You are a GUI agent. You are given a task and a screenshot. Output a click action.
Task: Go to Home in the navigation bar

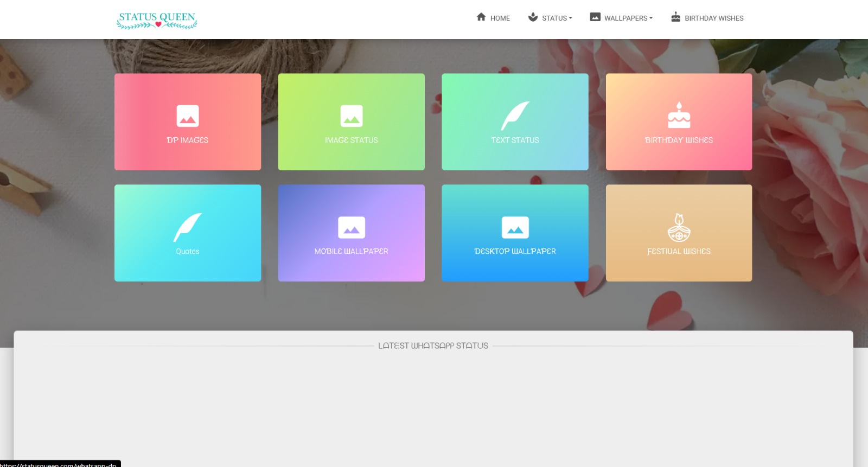pos(500,18)
